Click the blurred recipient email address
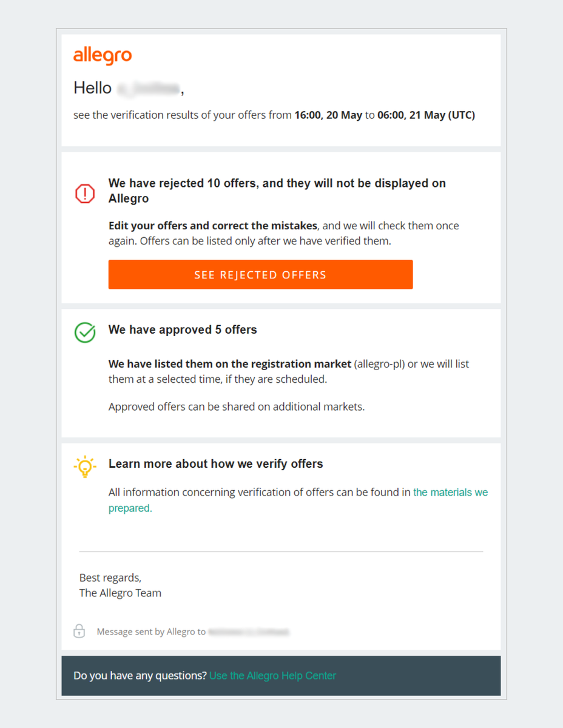The image size is (563, 728). click(248, 632)
